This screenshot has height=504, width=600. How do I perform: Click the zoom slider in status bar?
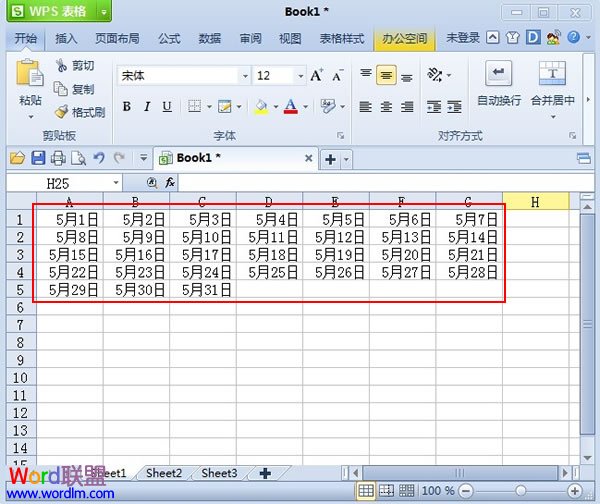521,491
